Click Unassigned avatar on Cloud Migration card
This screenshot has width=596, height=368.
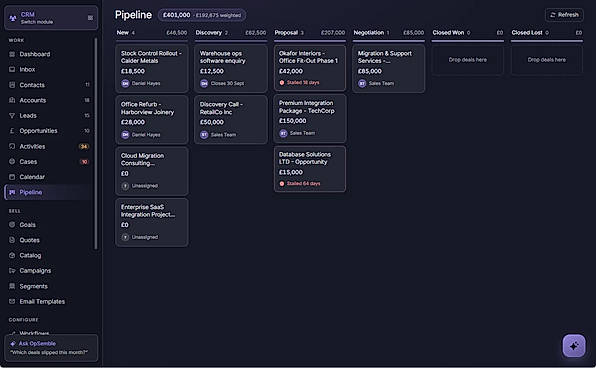125,186
